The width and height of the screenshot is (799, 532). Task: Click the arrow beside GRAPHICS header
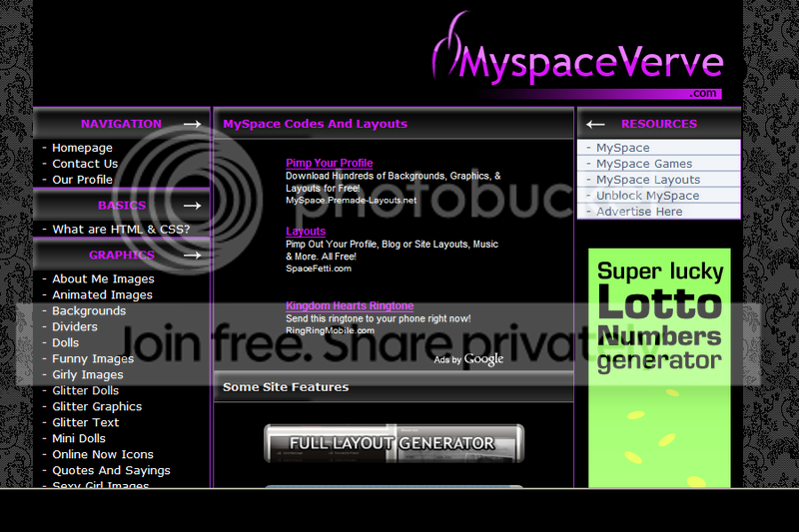pos(192,256)
